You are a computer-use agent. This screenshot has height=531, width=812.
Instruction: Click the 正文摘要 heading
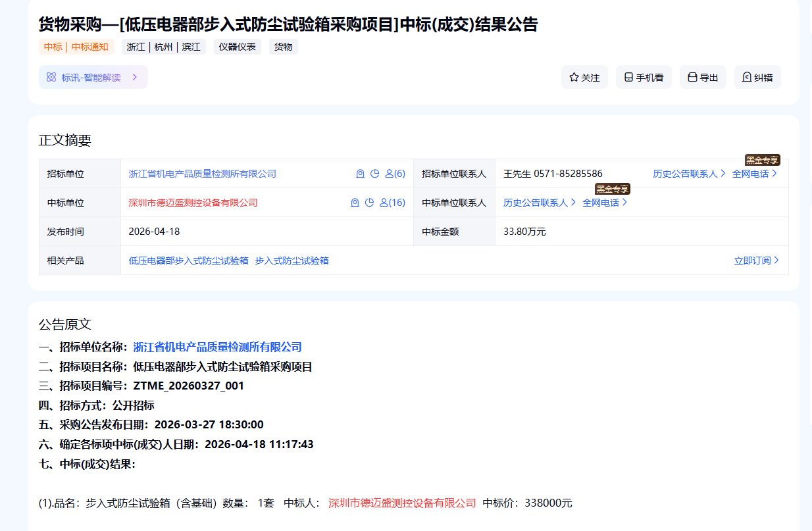click(65, 140)
